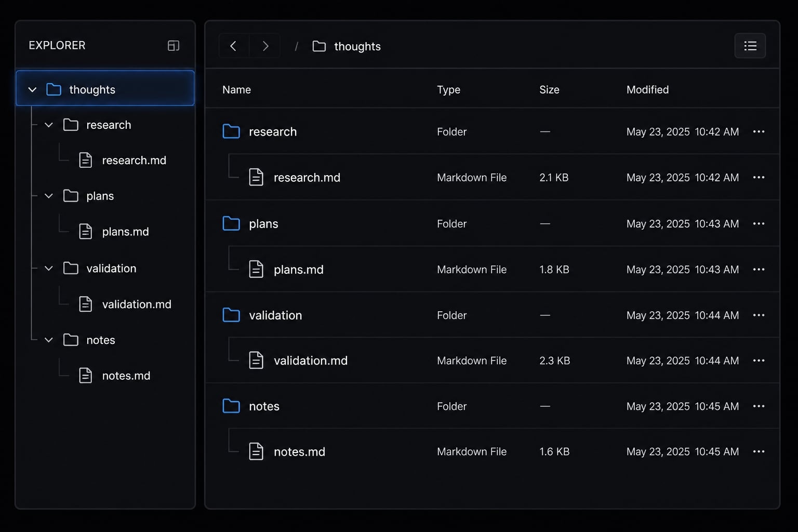Select validation.md in the Explorer tree
798x532 pixels.
click(137, 304)
